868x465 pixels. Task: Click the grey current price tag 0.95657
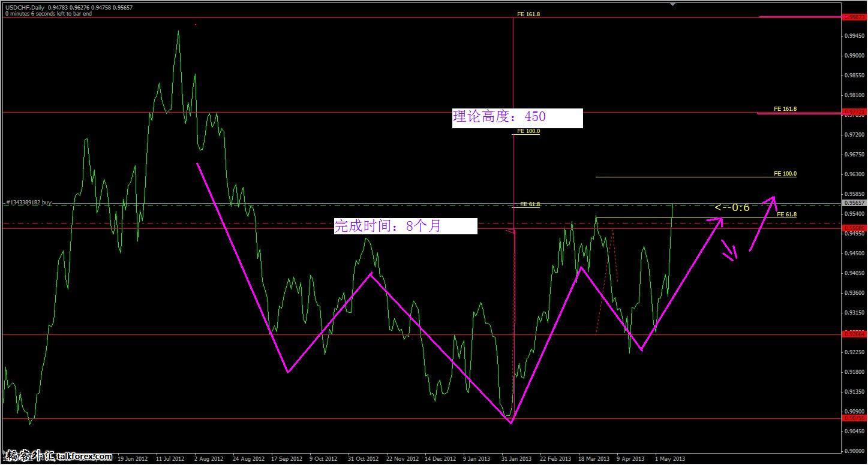pos(854,203)
